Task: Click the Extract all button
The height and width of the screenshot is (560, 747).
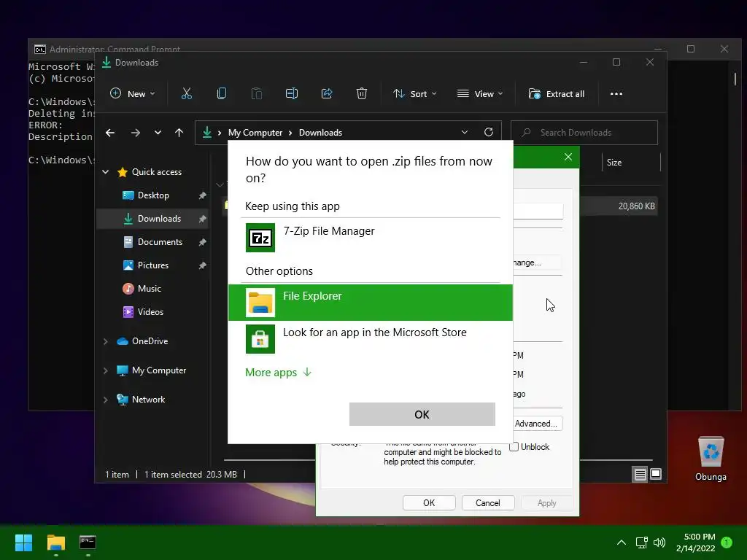Action: tap(557, 94)
